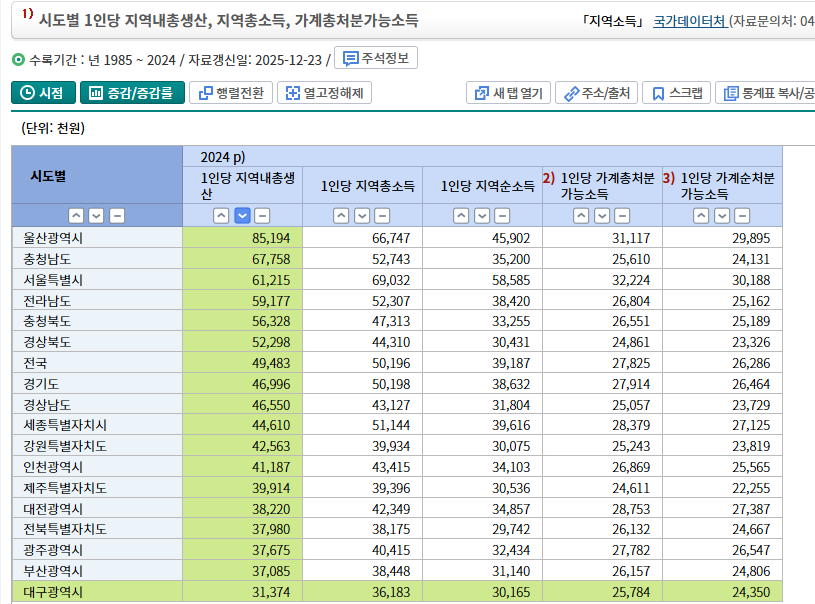This screenshot has height=604, width=815.
Task: Follow the 국가데이터처 hyperlink
Action: click(x=686, y=21)
